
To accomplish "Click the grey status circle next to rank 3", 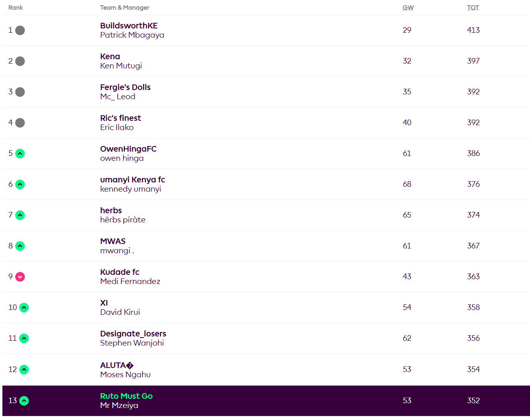I will tap(20, 92).
